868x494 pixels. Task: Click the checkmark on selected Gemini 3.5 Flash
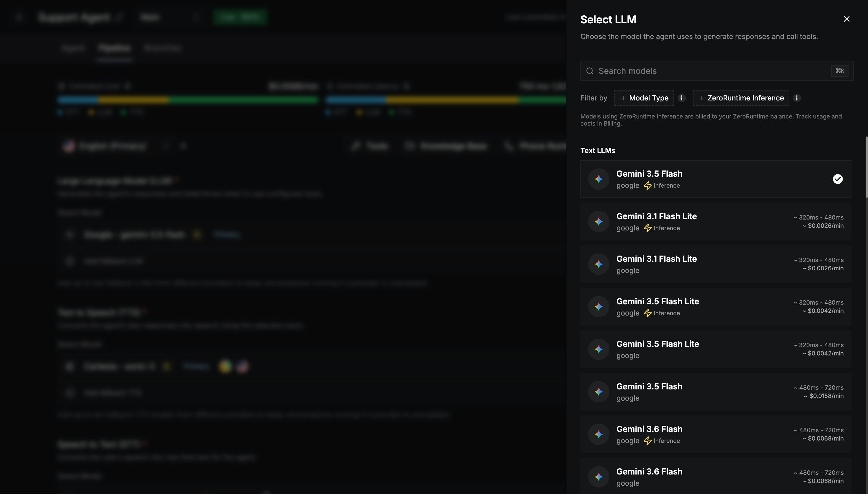point(838,179)
